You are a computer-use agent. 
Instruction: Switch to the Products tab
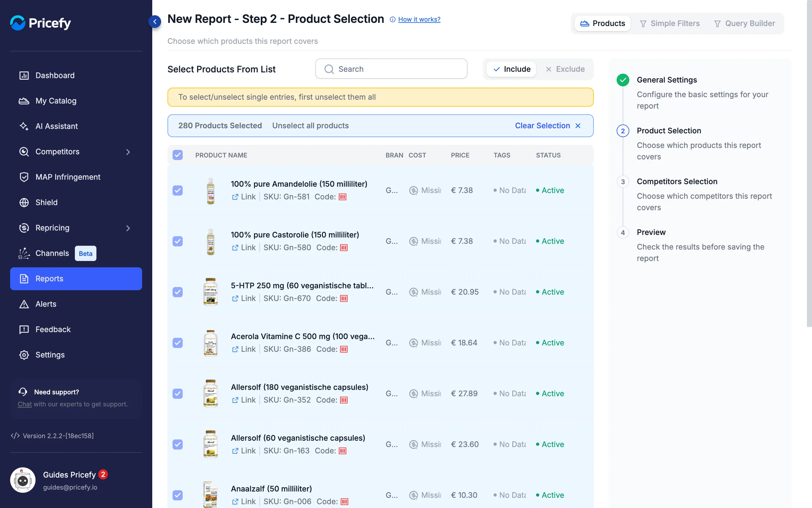coord(602,23)
